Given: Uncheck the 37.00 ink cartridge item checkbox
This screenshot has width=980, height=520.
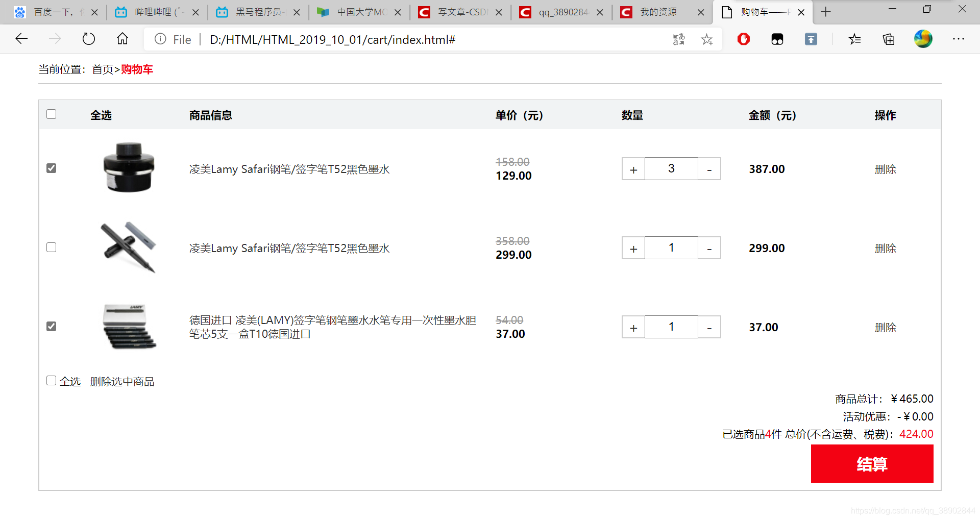Looking at the screenshot, I should click(52, 327).
